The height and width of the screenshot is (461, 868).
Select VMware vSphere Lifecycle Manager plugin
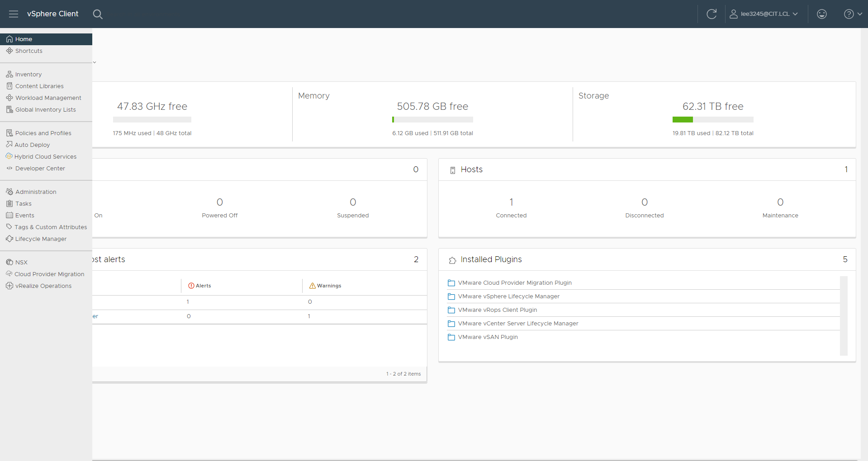point(509,296)
